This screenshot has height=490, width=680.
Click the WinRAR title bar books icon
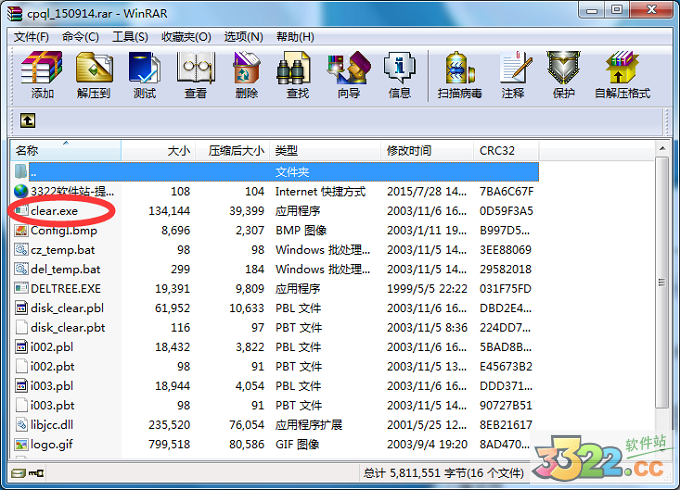(x=14, y=13)
